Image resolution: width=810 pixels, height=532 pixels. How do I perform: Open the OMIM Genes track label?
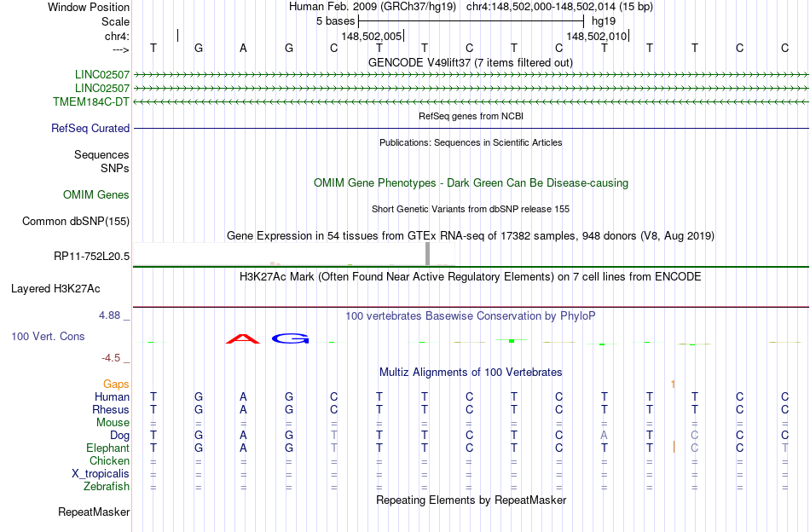pyautogui.click(x=96, y=194)
